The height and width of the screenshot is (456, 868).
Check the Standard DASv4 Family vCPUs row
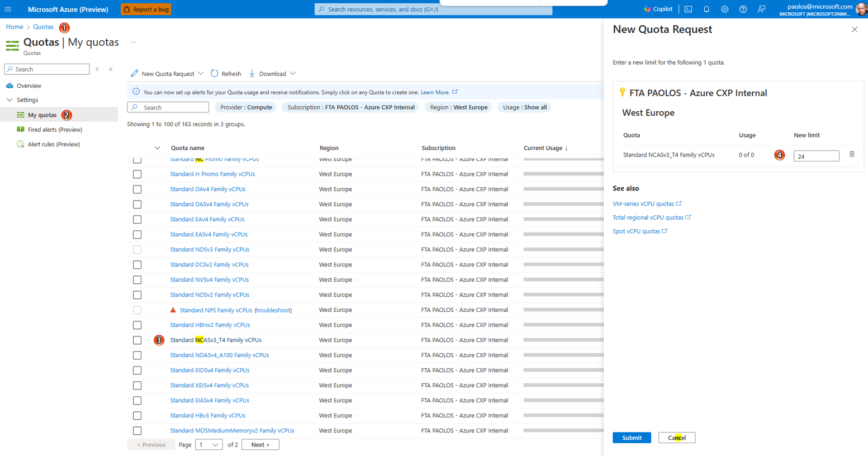tap(137, 205)
